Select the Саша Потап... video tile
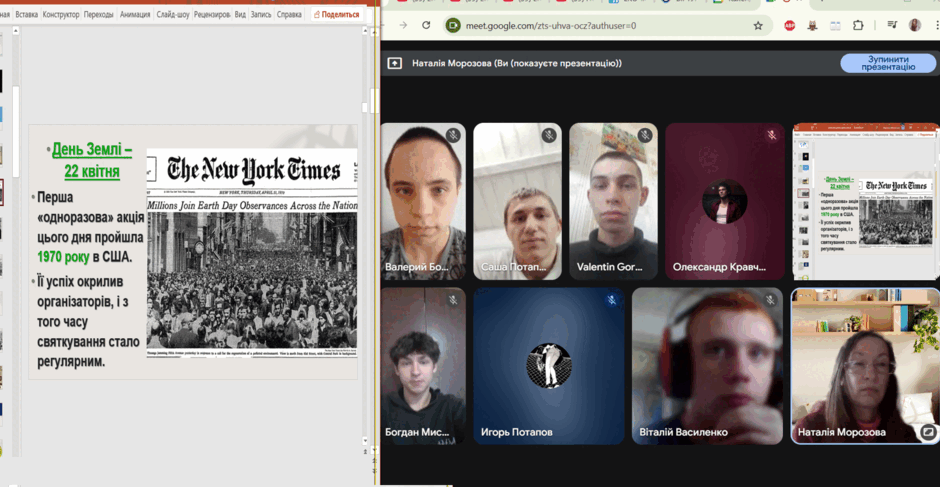The height and width of the screenshot is (487, 940). click(x=517, y=201)
